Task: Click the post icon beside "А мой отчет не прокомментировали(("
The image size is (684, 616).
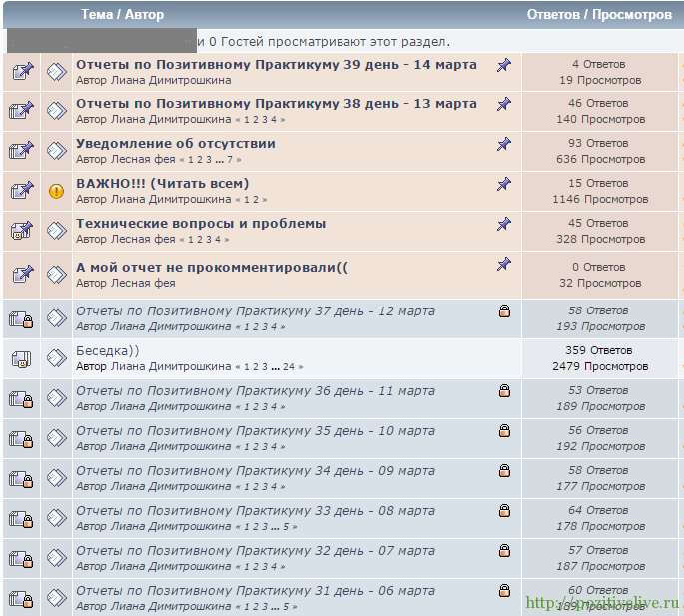Action: point(57,271)
